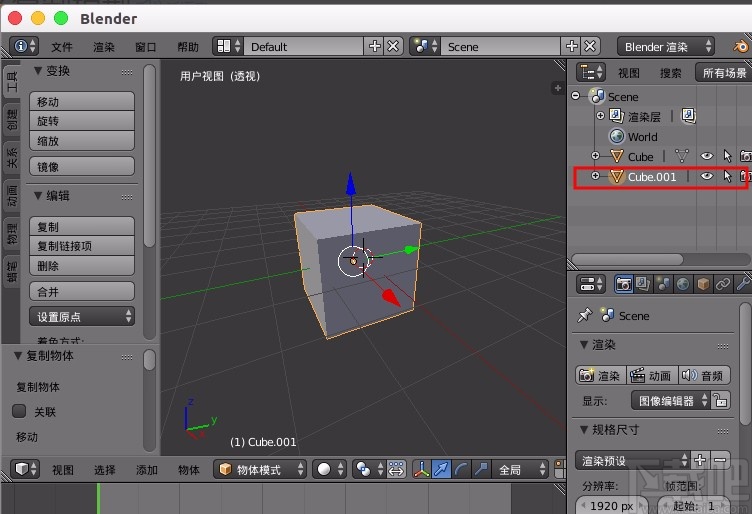Viewport: 752px width, 514px height.
Task: Switch to the 物理 tool shelf tab
Action: (x=12, y=234)
